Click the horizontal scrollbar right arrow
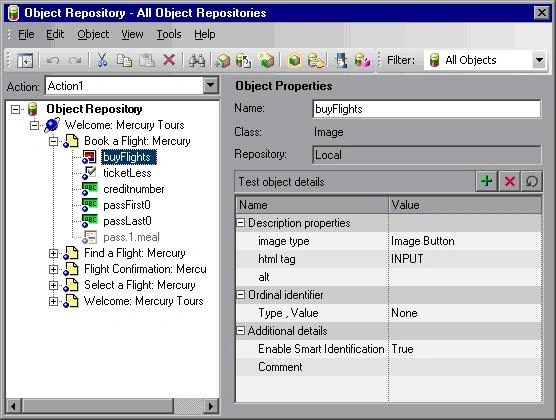The image size is (556, 420). pyautogui.click(x=211, y=406)
